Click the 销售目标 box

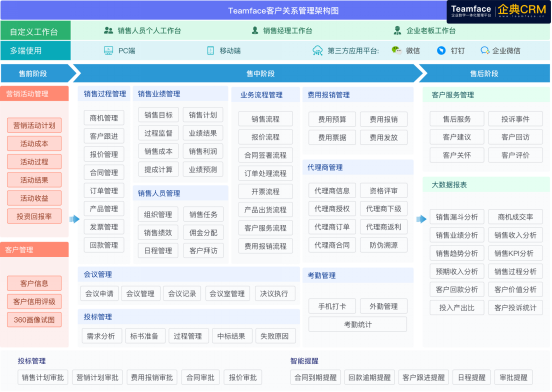158,115
